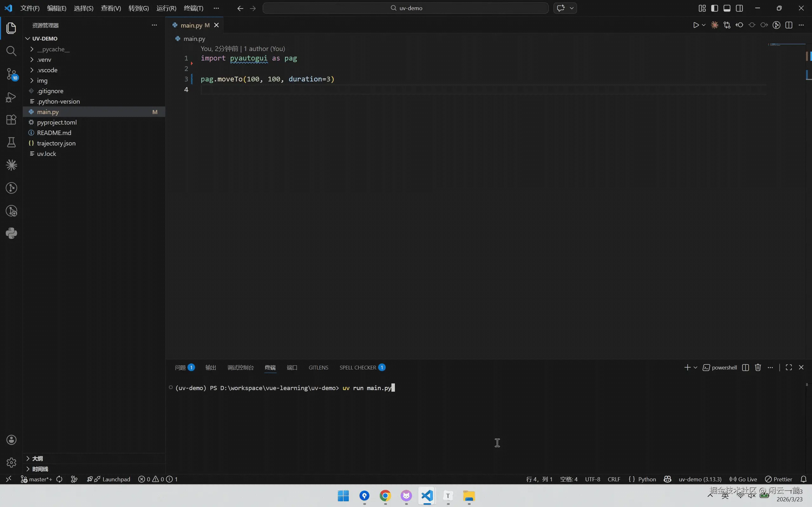
Task: Click the master branch status item
Action: pyautogui.click(x=36, y=479)
